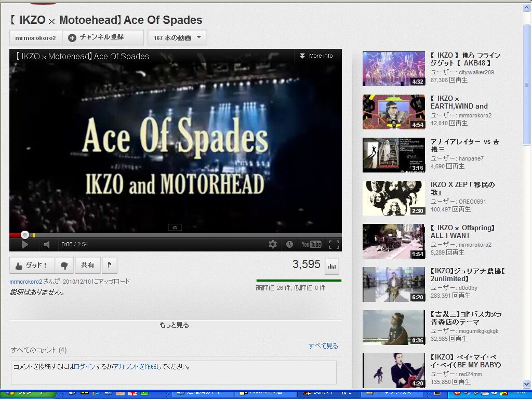Click the ユーザー: hanpane7 text
This screenshot has height=399, width=532.
click(457, 158)
